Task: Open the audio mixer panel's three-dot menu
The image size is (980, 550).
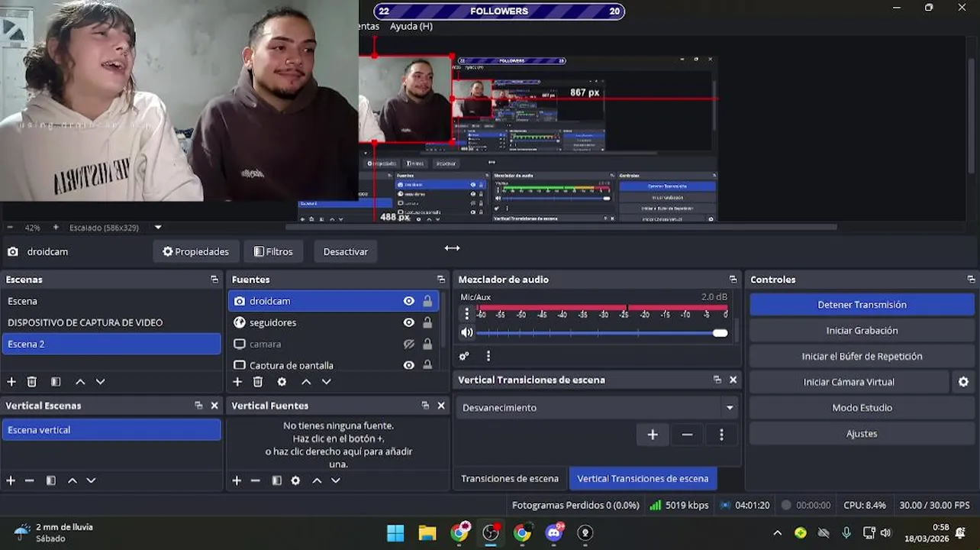Action: [x=488, y=356]
